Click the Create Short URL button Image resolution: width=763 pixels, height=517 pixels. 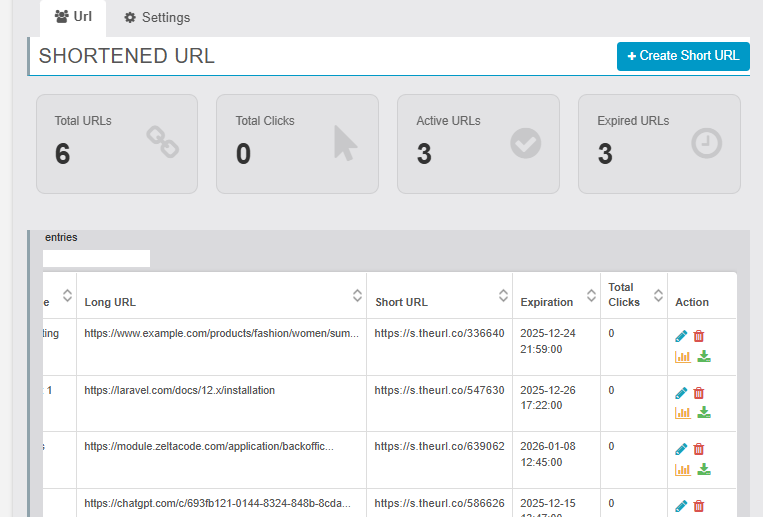[683, 56]
